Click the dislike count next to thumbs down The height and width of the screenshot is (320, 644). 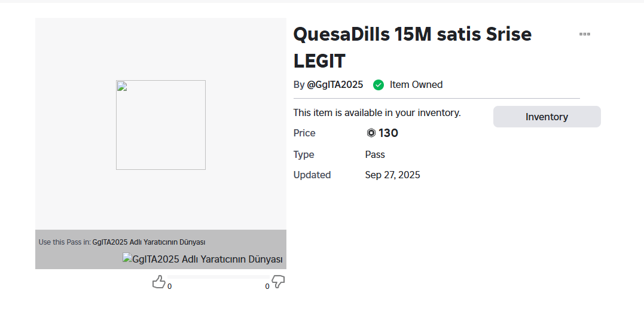[x=267, y=287]
